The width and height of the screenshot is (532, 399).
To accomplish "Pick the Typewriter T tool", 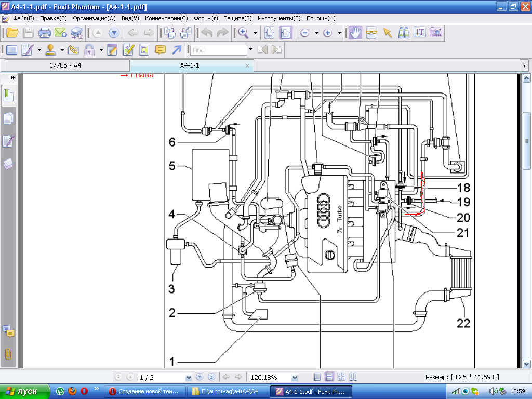I will 144,50.
